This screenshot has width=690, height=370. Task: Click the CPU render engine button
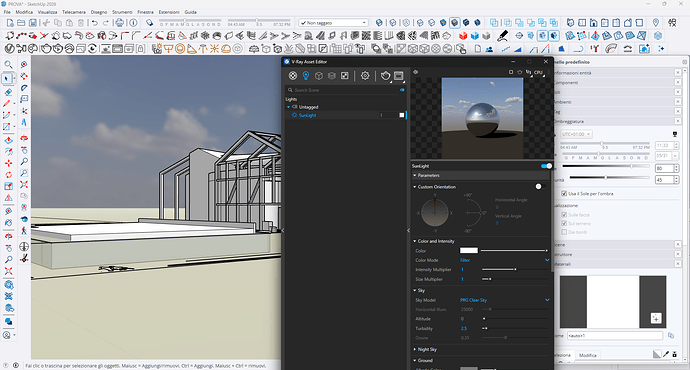538,72
